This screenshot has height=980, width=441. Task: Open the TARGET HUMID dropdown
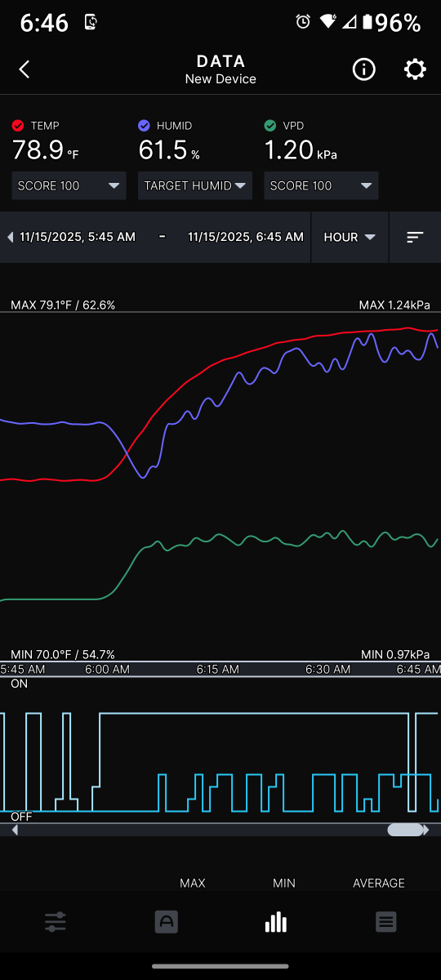(x=195, y=185)
